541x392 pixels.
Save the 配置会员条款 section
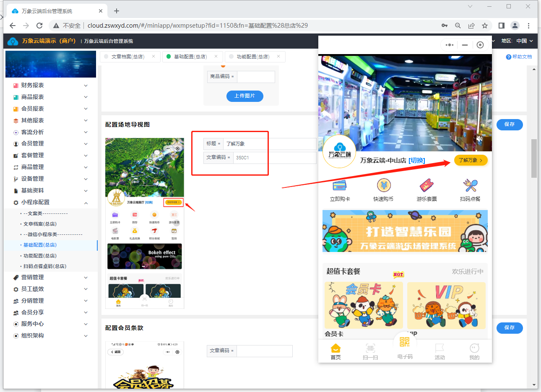(x=510, y=328)
